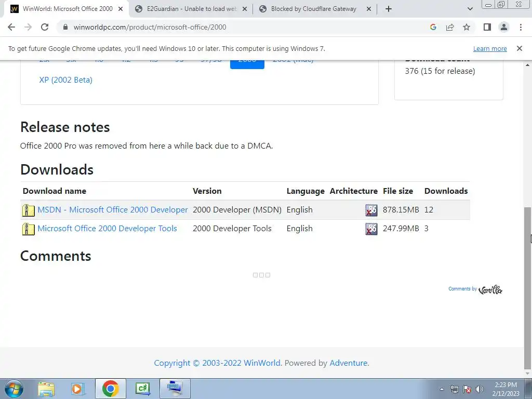The height and width of the screenshot is (399, 532).
Task: Open the Chrome three-dot menu
Action: click(x=521, y=27)
